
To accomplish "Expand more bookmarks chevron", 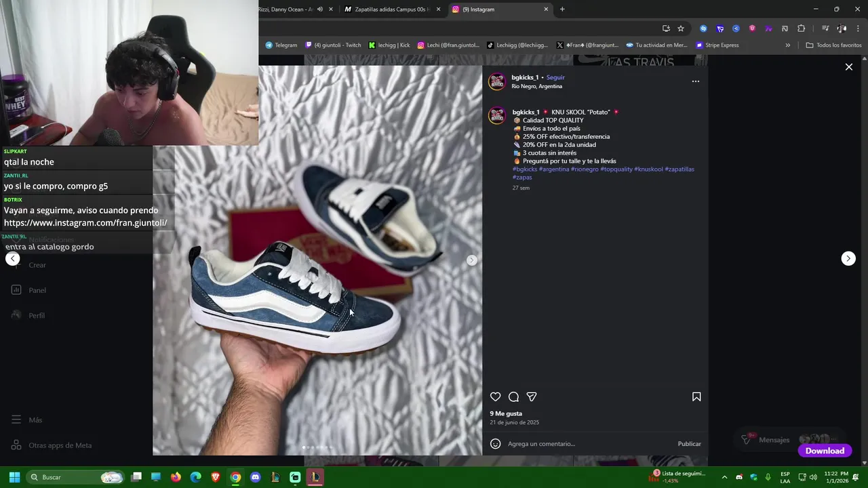I will tap(787, 45).
